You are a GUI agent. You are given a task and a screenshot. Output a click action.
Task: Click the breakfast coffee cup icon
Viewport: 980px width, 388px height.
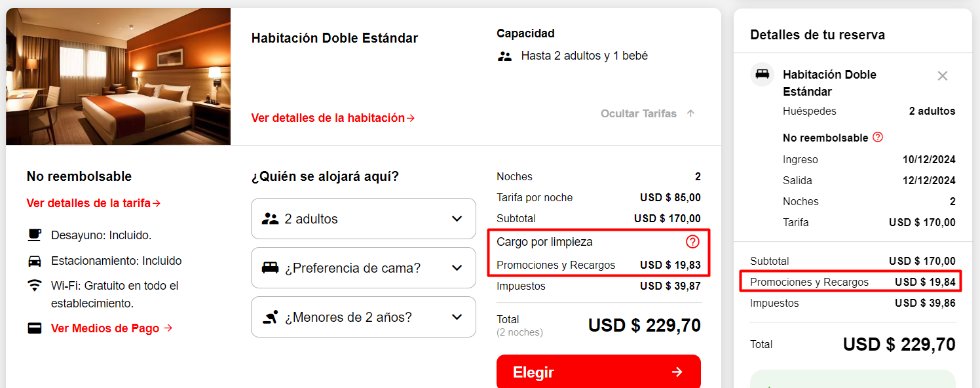35,235
